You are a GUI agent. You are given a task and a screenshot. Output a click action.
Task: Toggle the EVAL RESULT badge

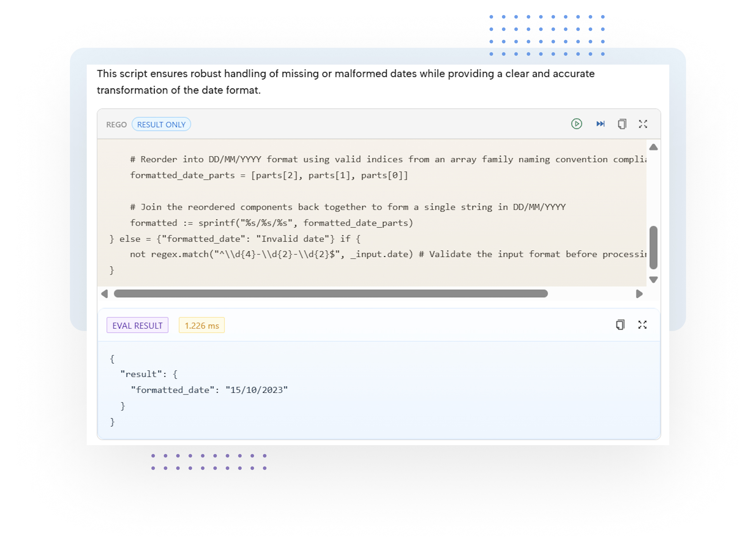click(137, 325)
